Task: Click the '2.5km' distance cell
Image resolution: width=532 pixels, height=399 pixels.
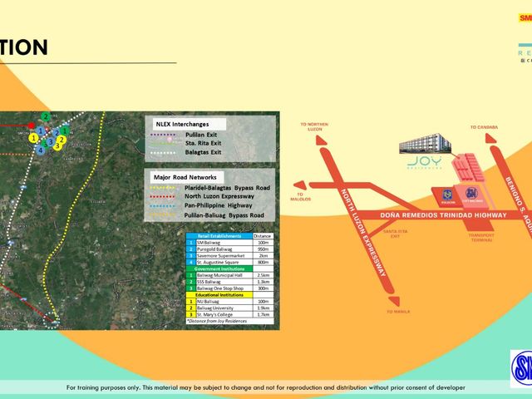Action: pyautogui.click(x=263, y=275)
